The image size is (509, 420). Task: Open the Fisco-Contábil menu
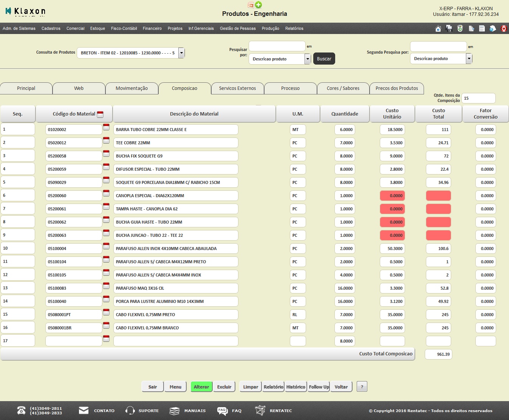[124, 28]
